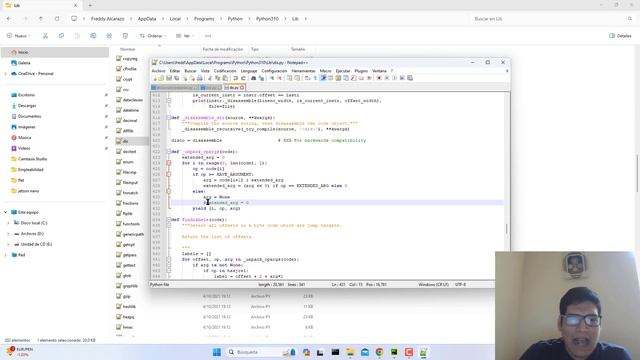
Task: Select Descargas in Explorer sidebar
Action: point(27,106)
